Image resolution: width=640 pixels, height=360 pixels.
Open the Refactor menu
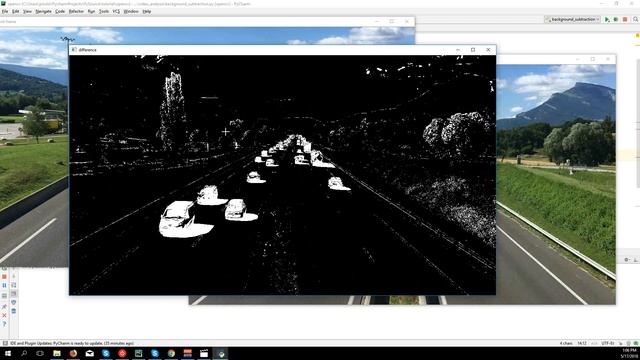(76, 11)
